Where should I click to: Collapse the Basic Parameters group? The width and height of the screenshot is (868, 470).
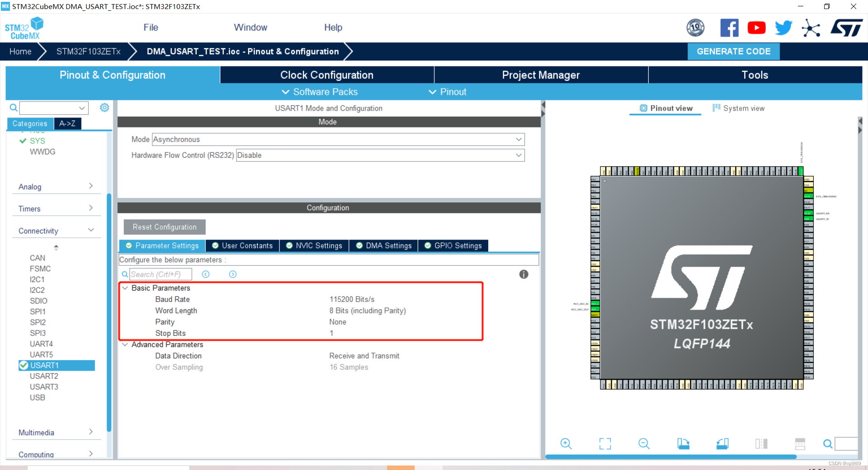coord(125,288)
